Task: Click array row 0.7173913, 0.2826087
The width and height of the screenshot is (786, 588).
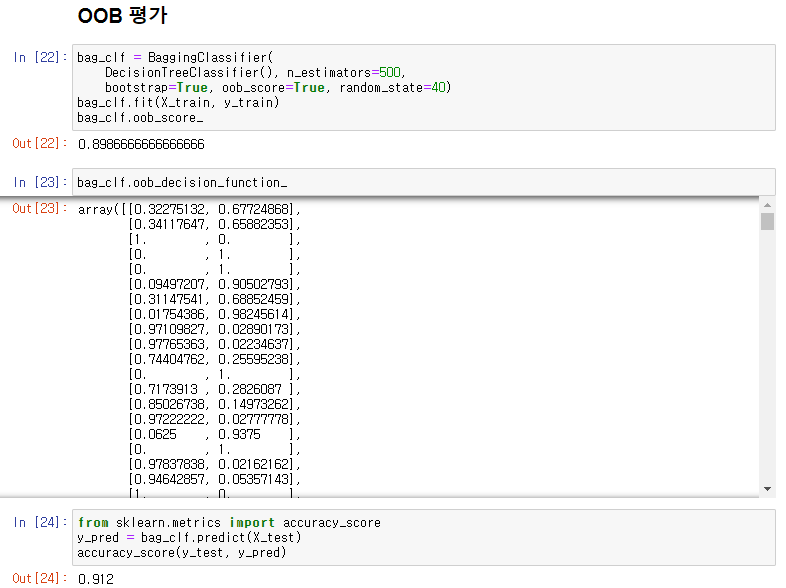Action: 214,389
